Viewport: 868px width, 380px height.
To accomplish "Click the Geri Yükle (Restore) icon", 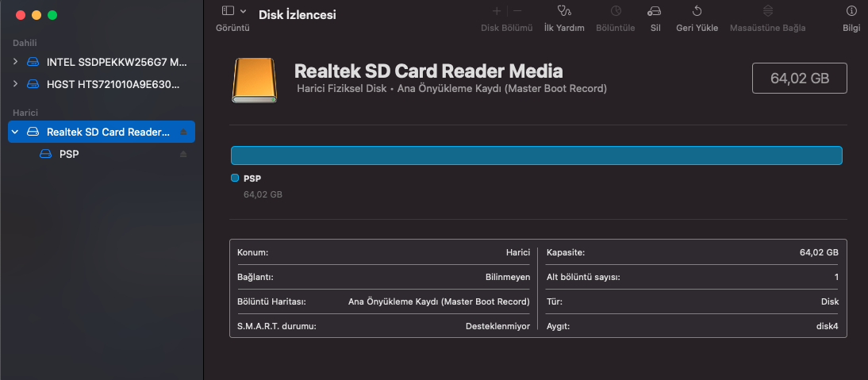I will (x=697, y=11).
